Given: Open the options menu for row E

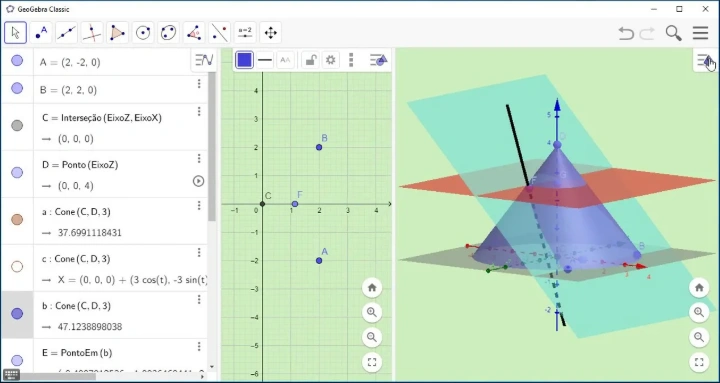Looking at the screenshot, I should click(199, 346).
